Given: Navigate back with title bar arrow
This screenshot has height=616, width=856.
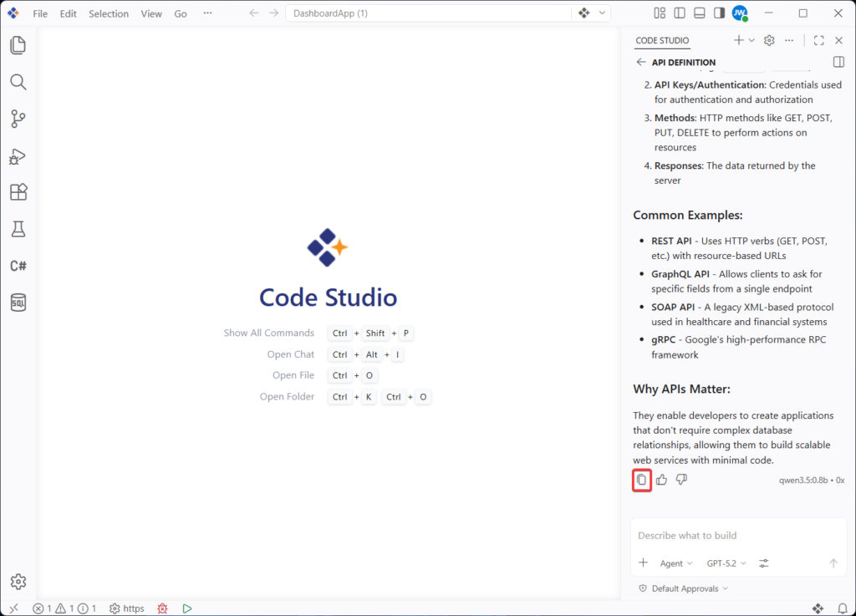Looking at the screenshot, I should point(254,13).
